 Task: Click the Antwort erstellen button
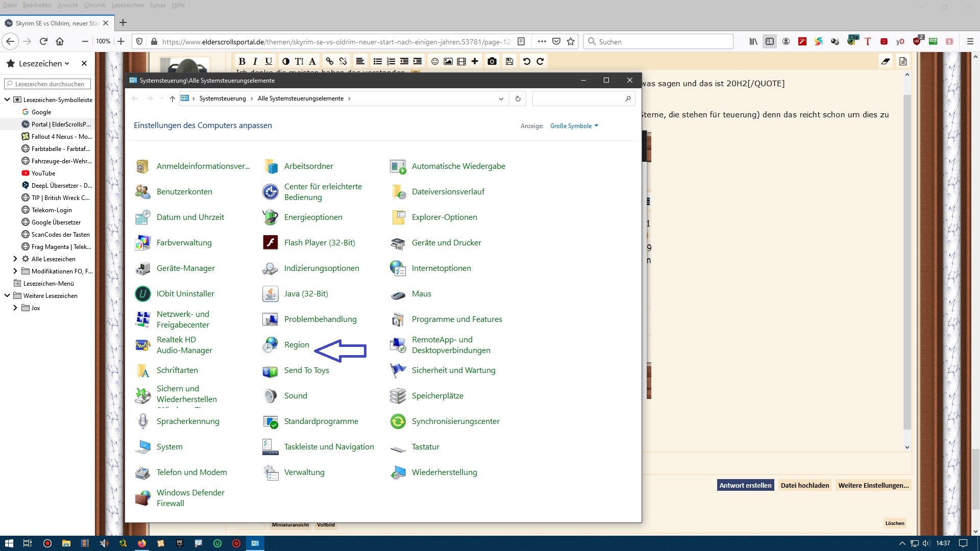[x=745, y=485]
